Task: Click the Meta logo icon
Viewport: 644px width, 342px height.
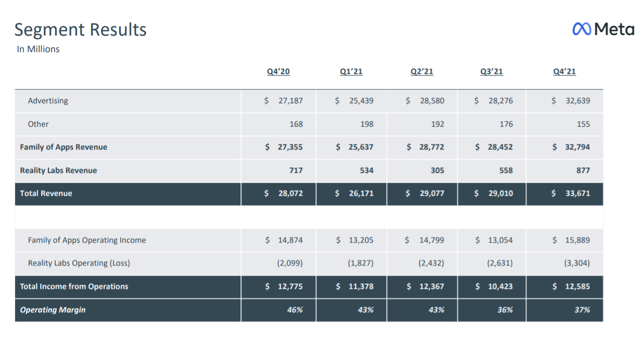Action: tap(582, 29)
